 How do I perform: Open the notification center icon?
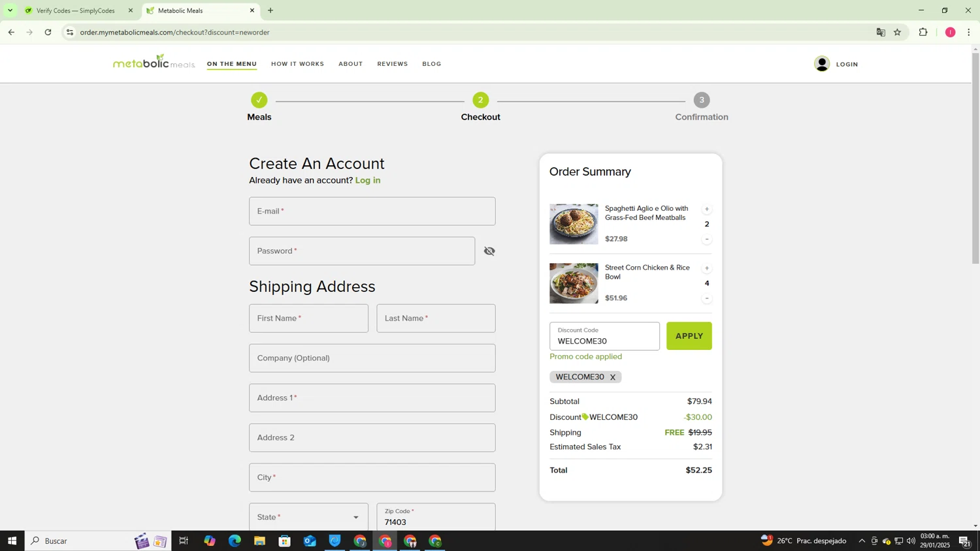click(964, 541)
